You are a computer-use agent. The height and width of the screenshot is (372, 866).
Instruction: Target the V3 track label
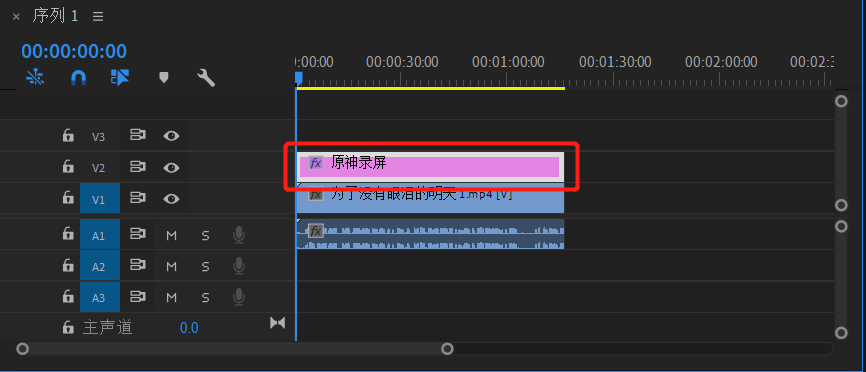pos(98,136)
